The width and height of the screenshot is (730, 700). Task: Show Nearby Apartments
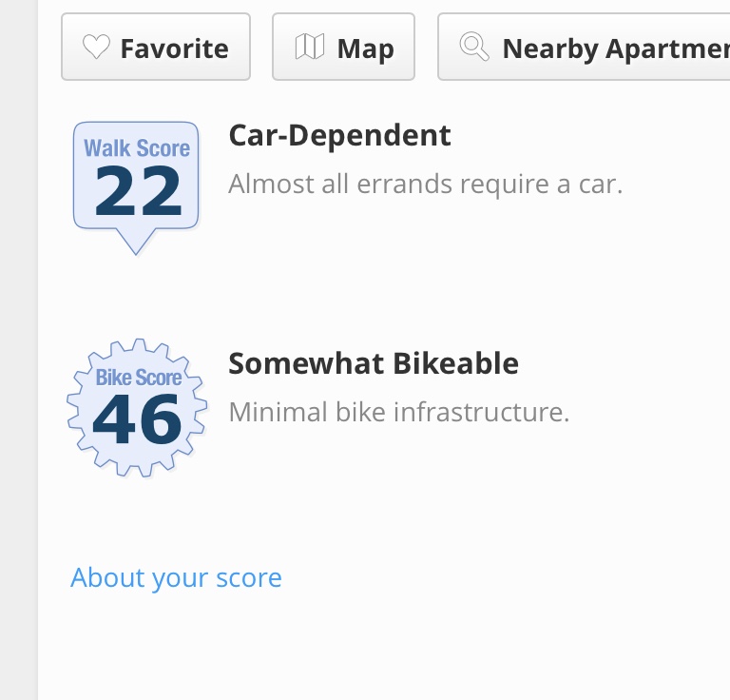tap(584, 47)
